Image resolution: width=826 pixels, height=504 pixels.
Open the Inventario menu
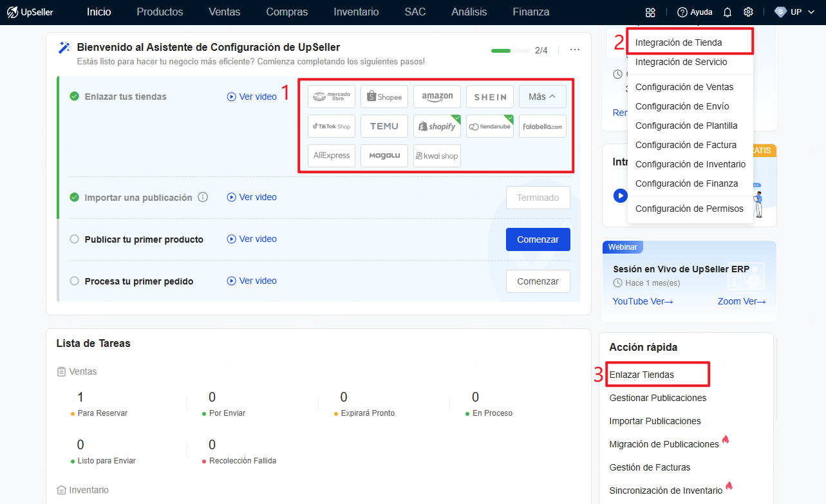[x=356, y=12]
